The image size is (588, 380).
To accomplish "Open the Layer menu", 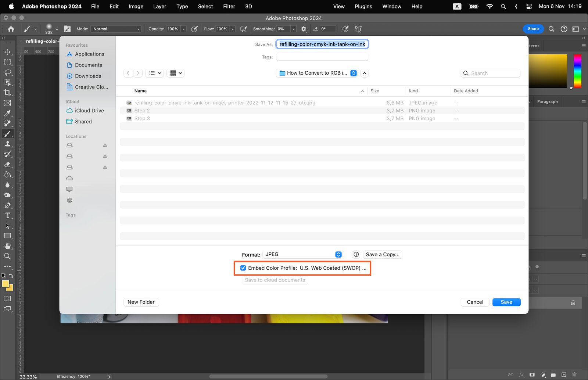I will tap(159, 6).
